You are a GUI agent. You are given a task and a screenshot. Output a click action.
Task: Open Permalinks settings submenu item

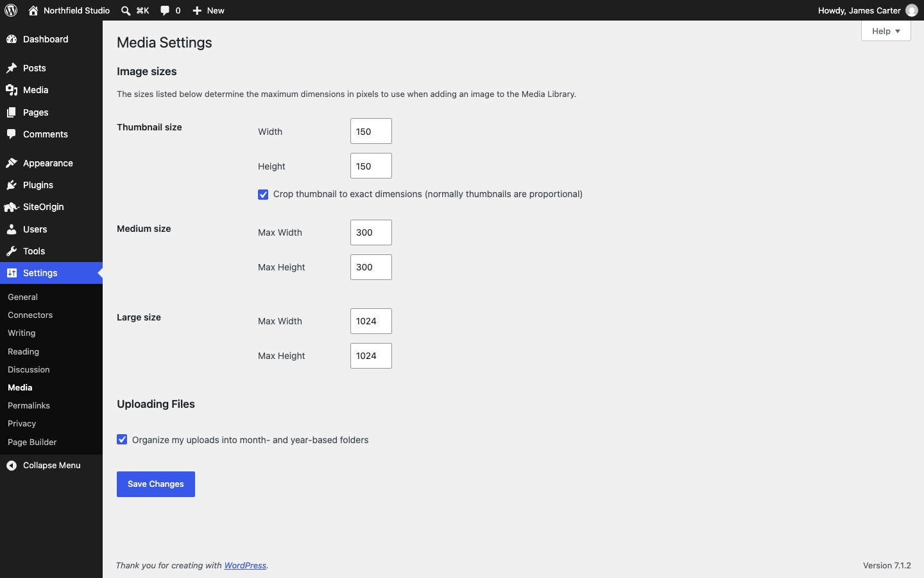click(x=29, y=406)
